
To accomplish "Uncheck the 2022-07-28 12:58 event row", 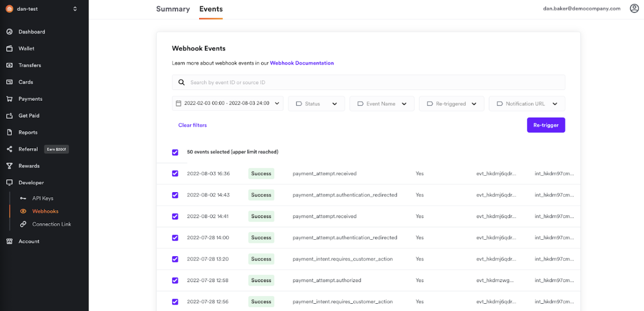I will pos(175,281).
